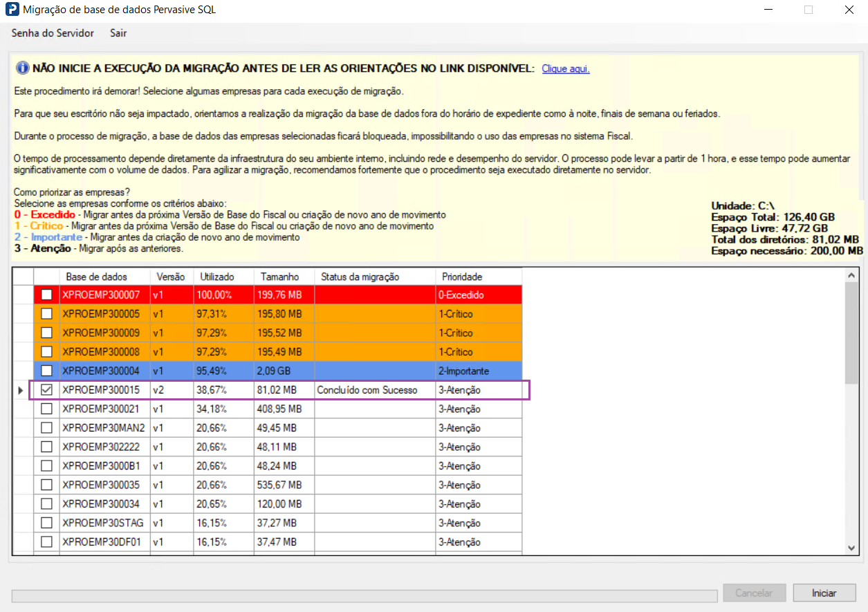This screenshot has height=612, width=868.
Task: Click the '2-Importante' priority cell
Action: tap(479, 371)
